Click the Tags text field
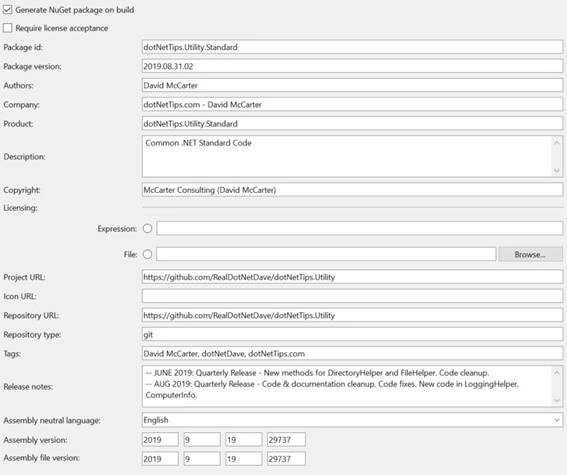567x475 pixels. (352, 354)
